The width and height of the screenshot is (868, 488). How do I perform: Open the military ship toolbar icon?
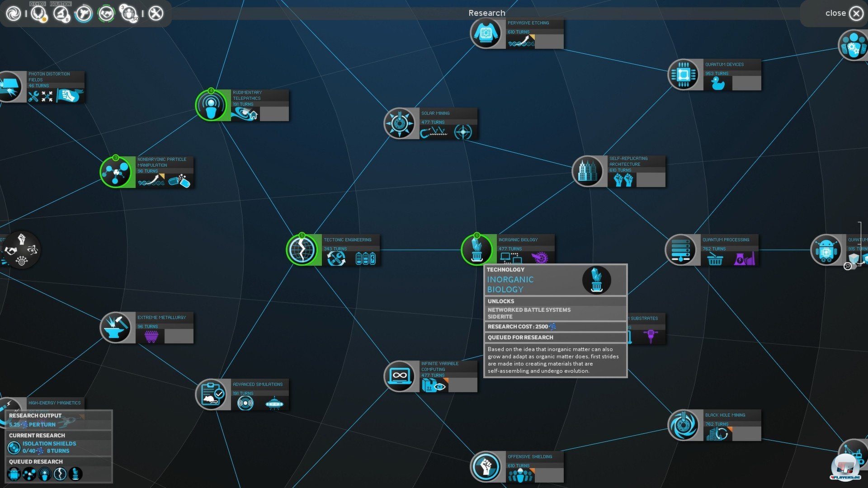(x=83, y=14)
